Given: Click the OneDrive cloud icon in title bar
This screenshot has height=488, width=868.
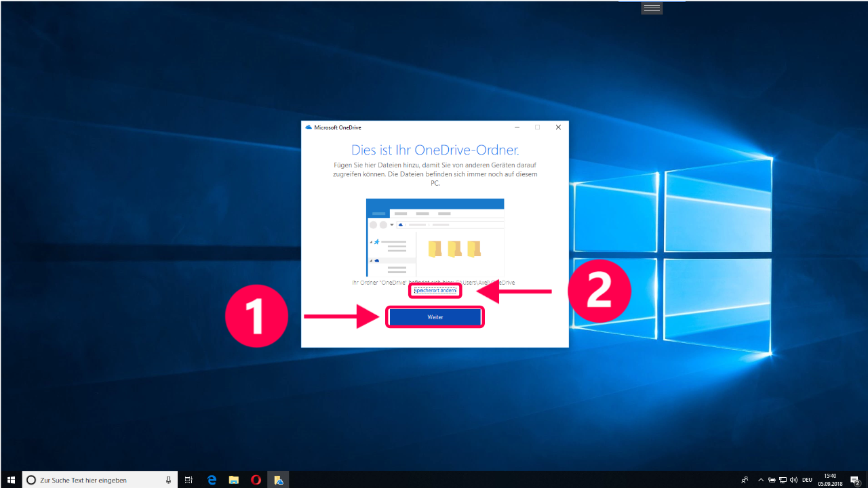Looking at the screenshot, I should point(309,127).
